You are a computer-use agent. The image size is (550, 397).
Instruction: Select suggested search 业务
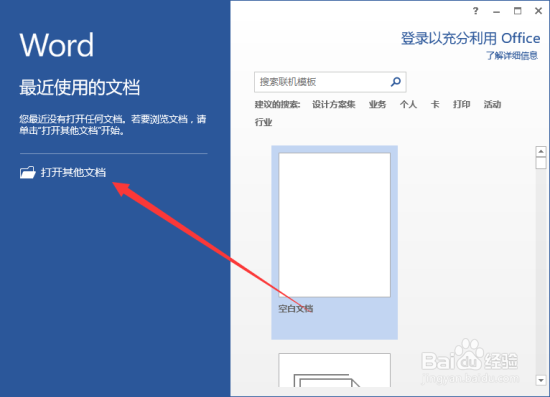click(377, 104)
